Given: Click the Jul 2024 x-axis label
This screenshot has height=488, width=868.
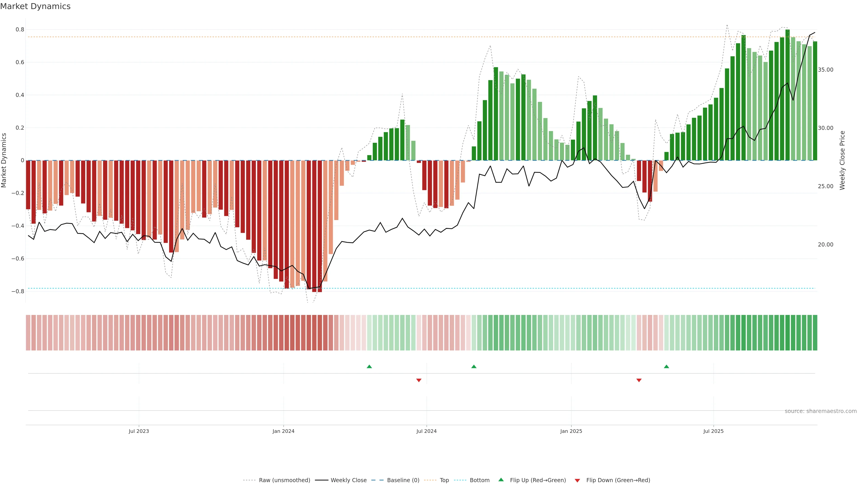Looking at the screenshot, I should coord(426,431).
